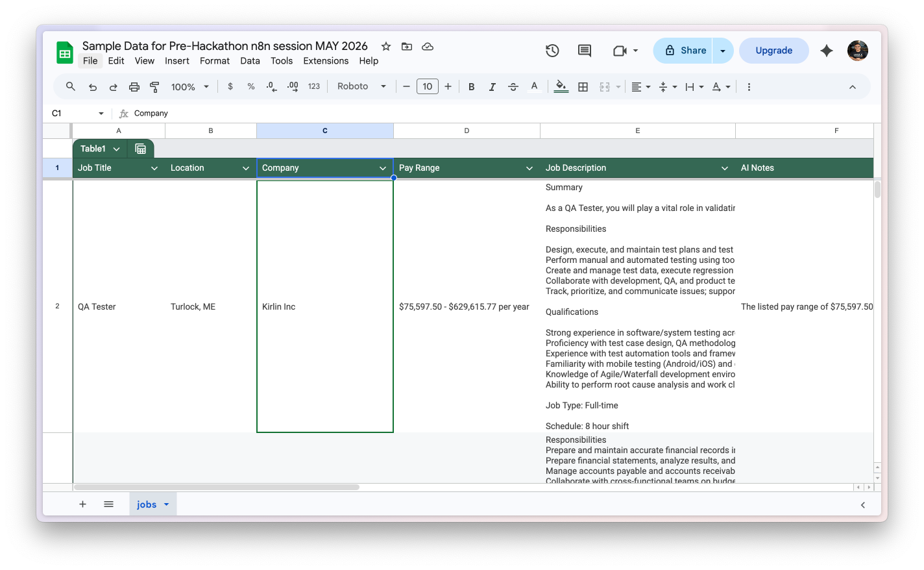Open the Format menu
The image size is (924, 570).
tap(215, 61)
